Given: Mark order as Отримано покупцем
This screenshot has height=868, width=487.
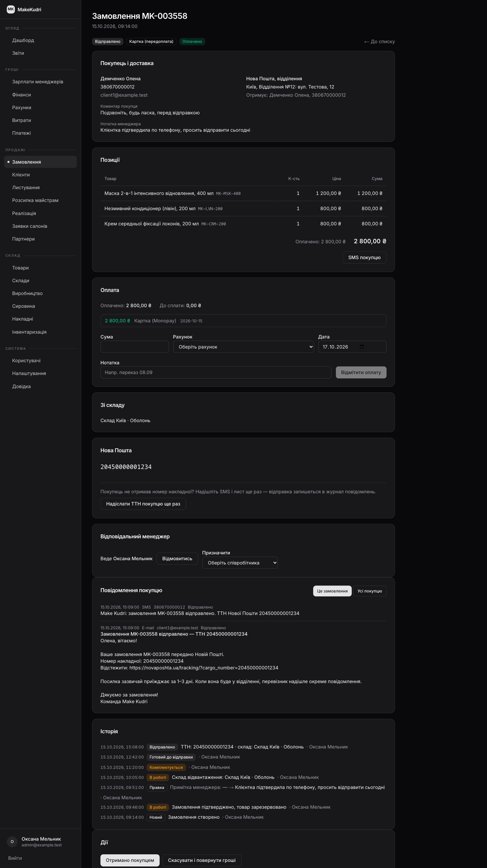Looking at the screenshot, I should tap(130, 860).
